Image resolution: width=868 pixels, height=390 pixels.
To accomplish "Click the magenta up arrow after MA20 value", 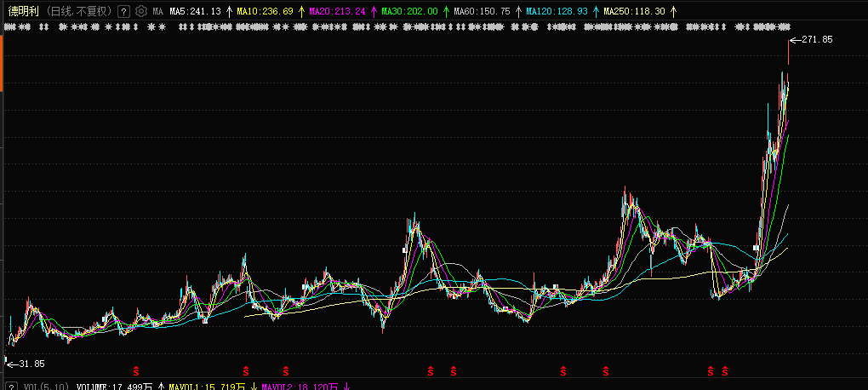I will click(x=374, y=12).
